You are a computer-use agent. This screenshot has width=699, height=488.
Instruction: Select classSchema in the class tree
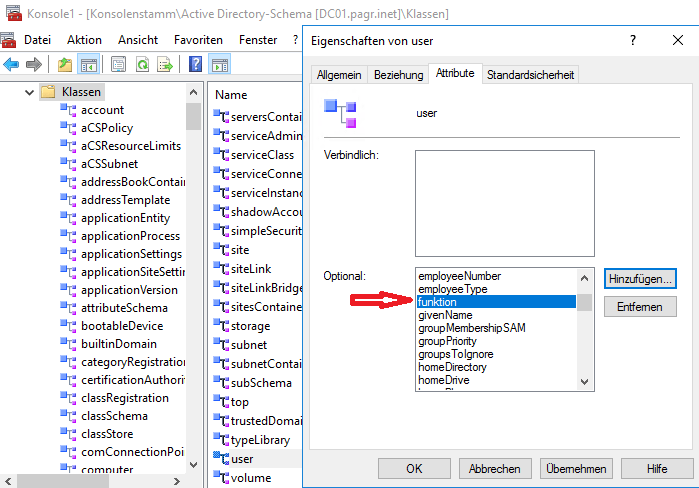(113, 415)
